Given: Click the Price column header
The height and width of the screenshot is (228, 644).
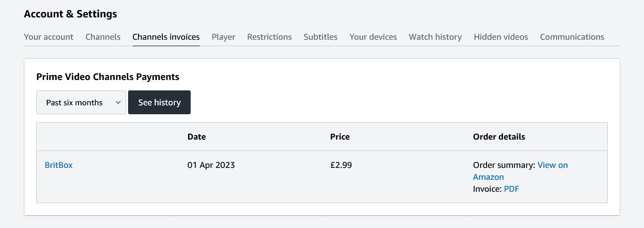Looking at the screenshot, I should click(340, 137).
